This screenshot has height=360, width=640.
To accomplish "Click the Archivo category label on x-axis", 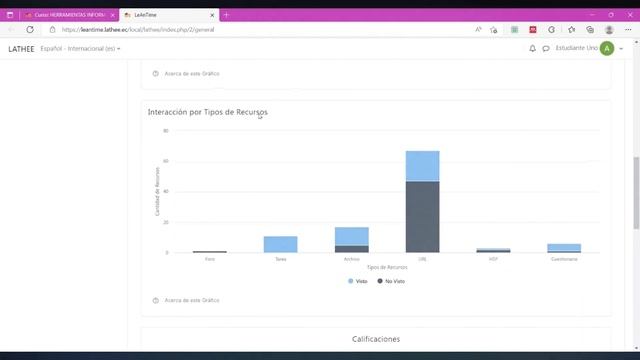I will click(351, 259).
